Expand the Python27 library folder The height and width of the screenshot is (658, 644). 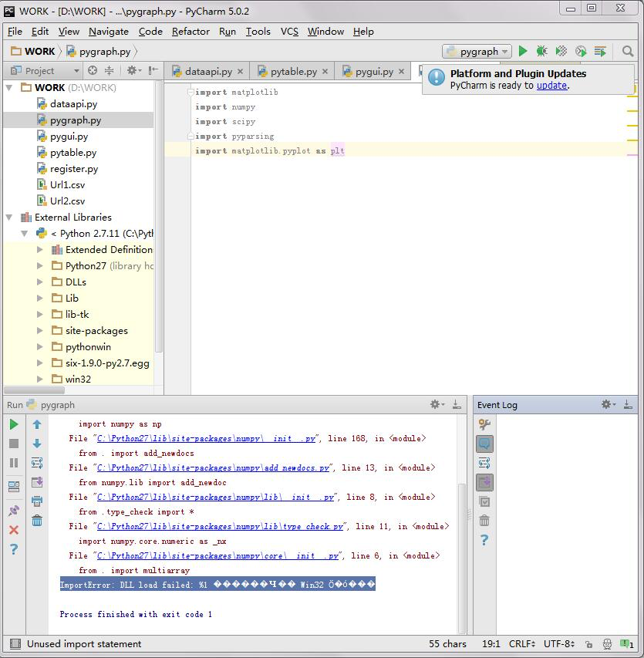point(40,265)
